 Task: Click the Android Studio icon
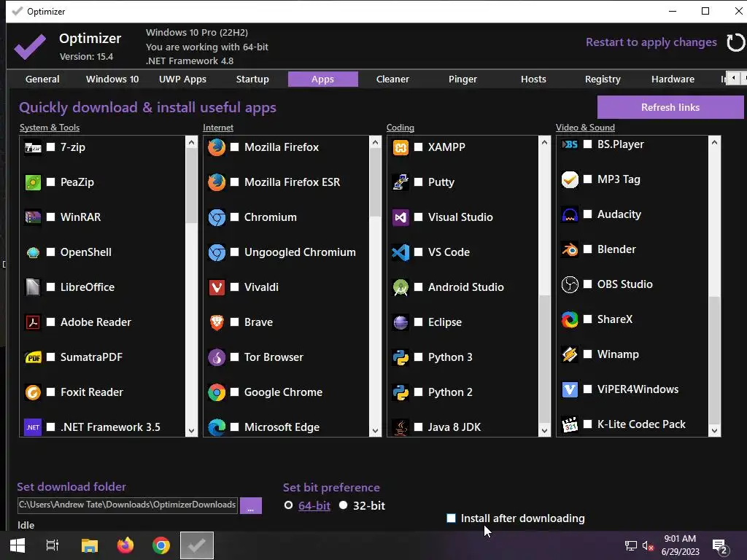[x=400, y=287]
